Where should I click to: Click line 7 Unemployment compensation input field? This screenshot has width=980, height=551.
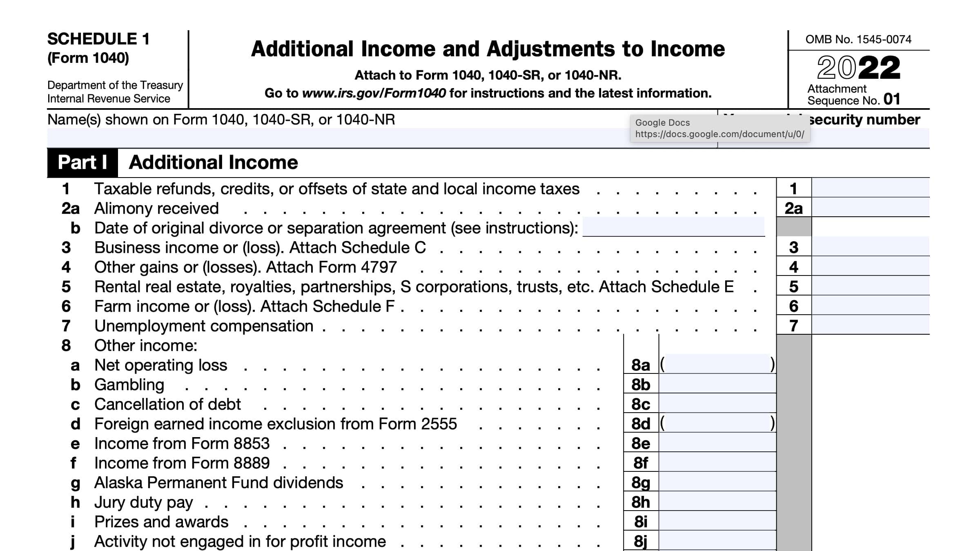point(875,326)
